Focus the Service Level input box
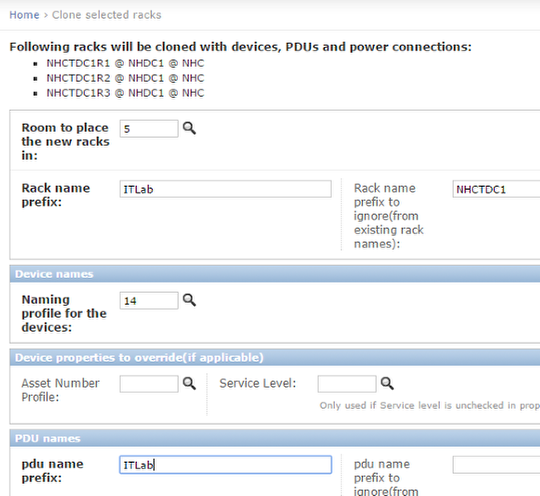Screen dimensions: 540x496 coord(347,384)
